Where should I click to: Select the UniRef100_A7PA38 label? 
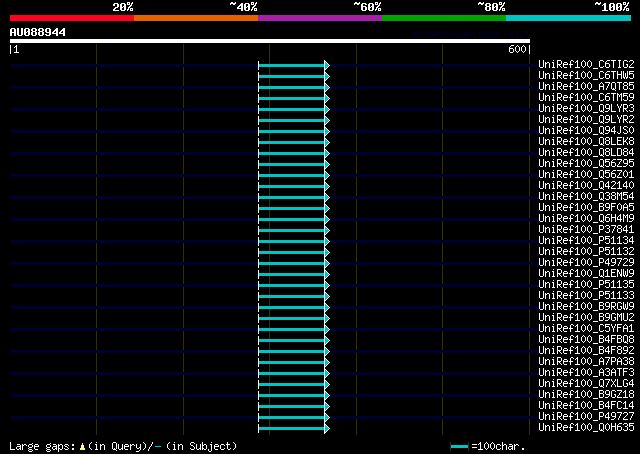(x=586, y=362)
